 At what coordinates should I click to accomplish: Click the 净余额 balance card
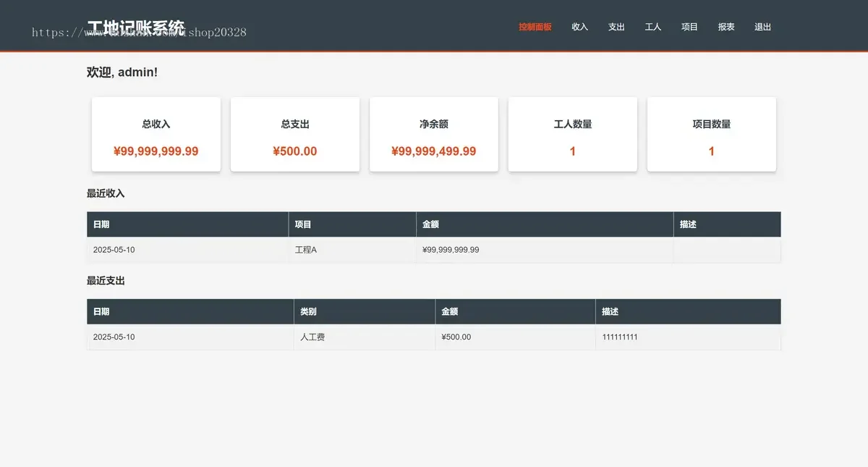click(433, 134)
